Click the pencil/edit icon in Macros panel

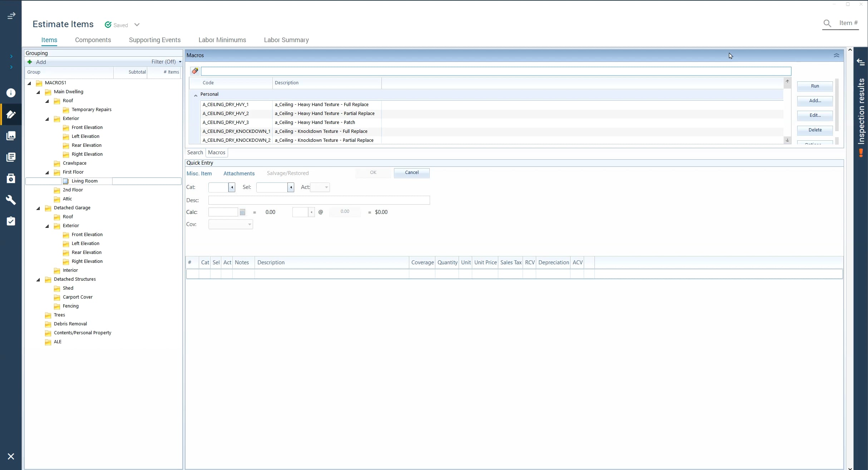[195, 70]
